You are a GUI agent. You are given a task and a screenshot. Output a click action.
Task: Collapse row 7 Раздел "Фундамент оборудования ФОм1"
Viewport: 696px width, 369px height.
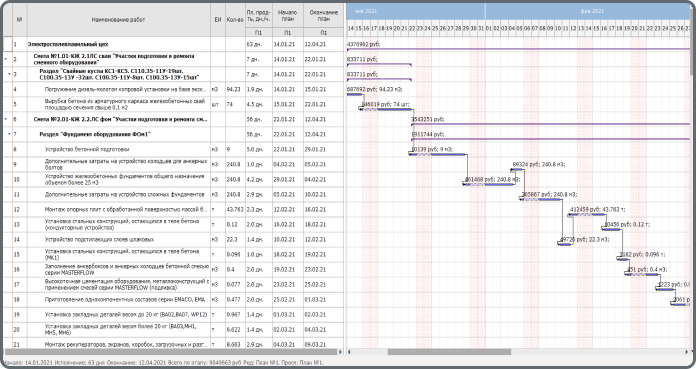click(9, 134)
